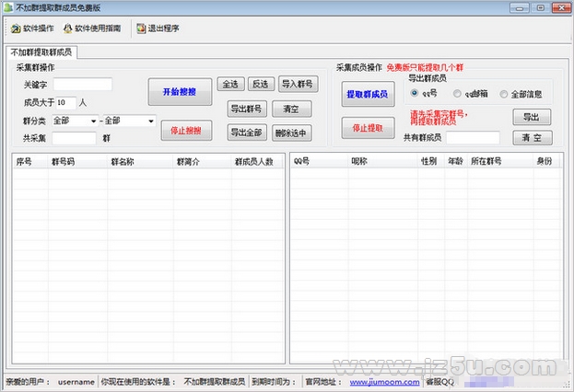
Task: Select the qq号 radio option
Action: tap(416, 94)
